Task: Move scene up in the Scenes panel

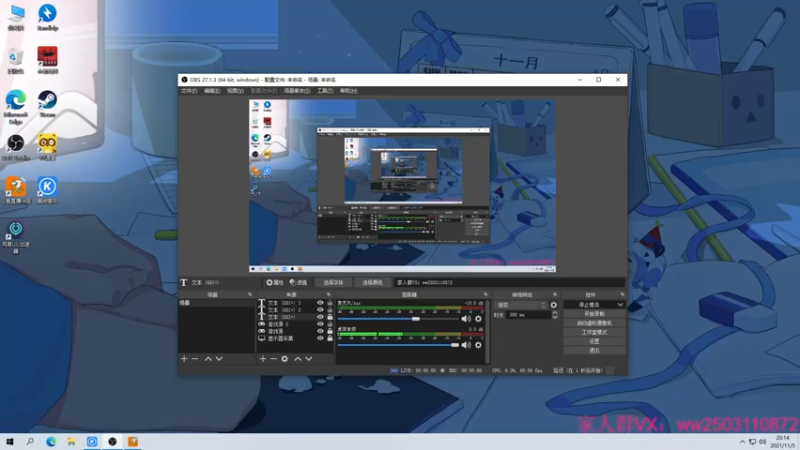Action: tap(208, 359)
